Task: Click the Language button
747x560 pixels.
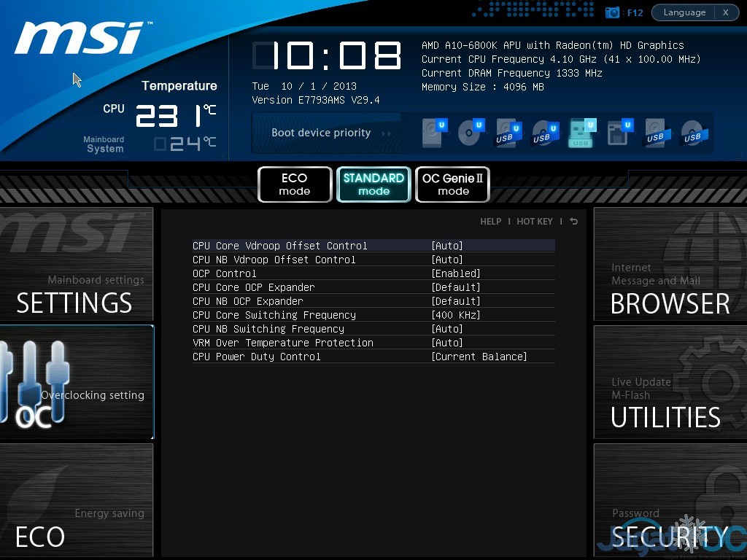Action: click(684, 12)
